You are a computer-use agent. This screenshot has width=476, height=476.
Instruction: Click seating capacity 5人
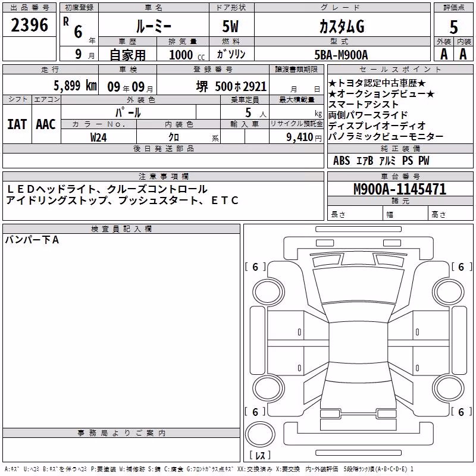click(x=256, y=113)
